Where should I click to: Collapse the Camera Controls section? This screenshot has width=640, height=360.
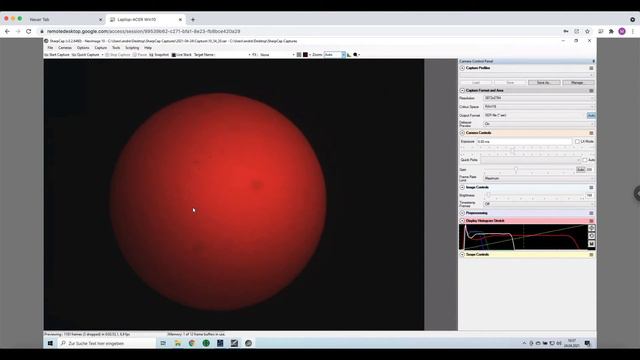click(x=462, y=133)
